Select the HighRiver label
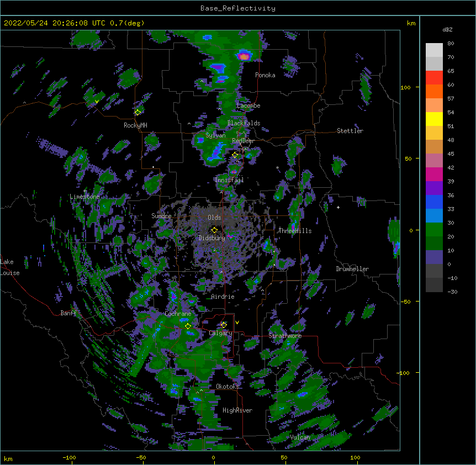476x465 pixels. click(x=237, y=410)
